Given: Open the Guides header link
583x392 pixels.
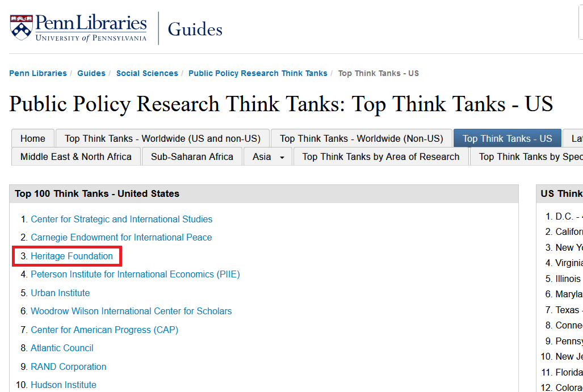Looking at the screenshot, I should coord(195,29).
